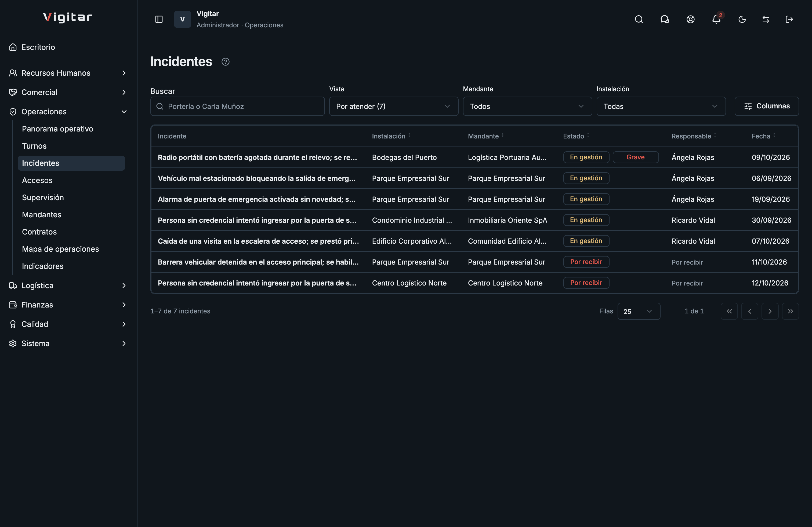The image size is (812, 527).
Task: Expand Finanzas menu
Action: point(68,305)
